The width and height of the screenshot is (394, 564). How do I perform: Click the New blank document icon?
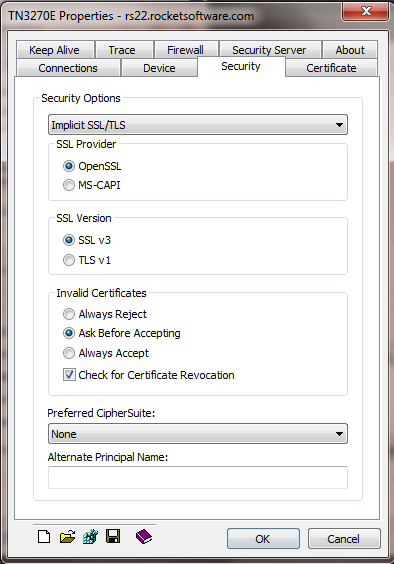44,537
